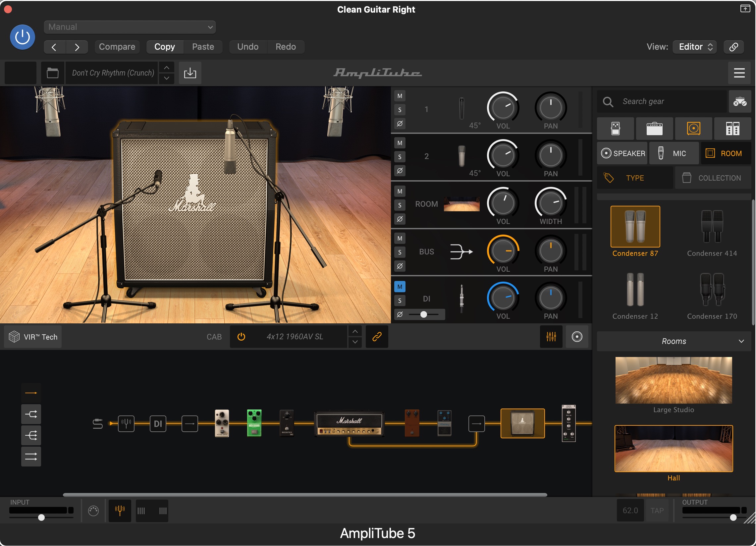Select the COLLECTION filter tab

713,178
